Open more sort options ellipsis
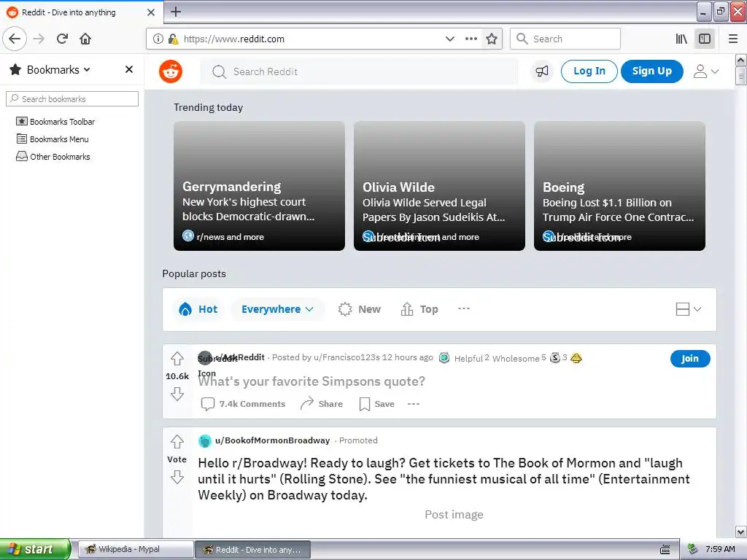Viewport: 747px width, 560px height. (463, 308)
